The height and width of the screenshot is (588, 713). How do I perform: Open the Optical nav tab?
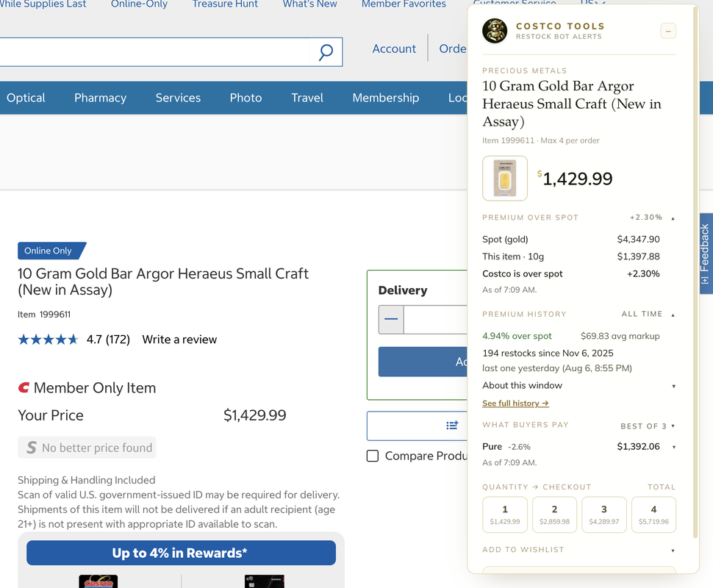pyautogui.click(x=26, y=98)
